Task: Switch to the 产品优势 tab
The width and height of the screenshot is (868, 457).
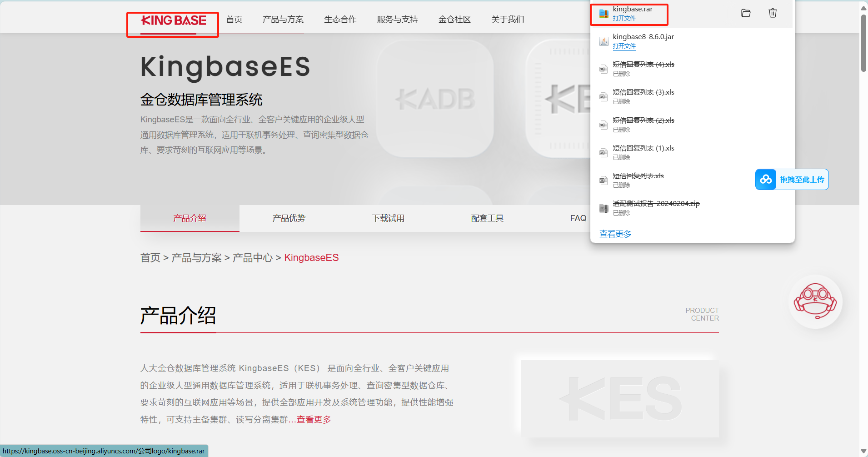Action: point(289,218)
